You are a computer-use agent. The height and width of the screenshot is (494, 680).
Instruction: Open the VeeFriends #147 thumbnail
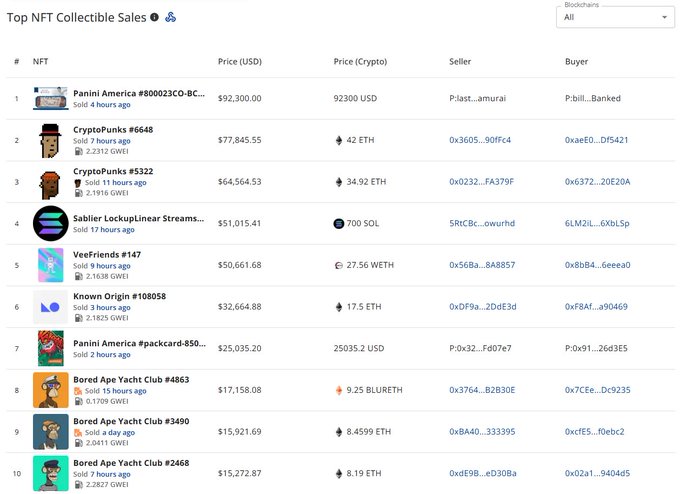[x=51, y=265]
